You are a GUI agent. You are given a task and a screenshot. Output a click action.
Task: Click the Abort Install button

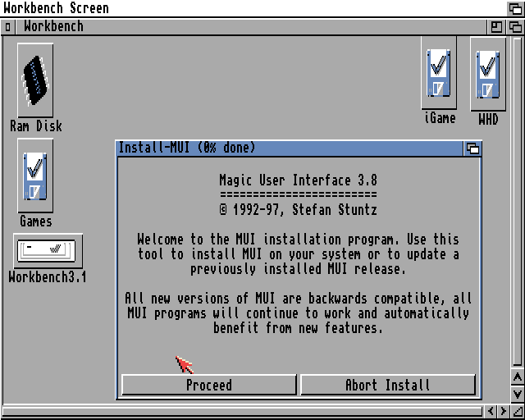click(387, 385)
